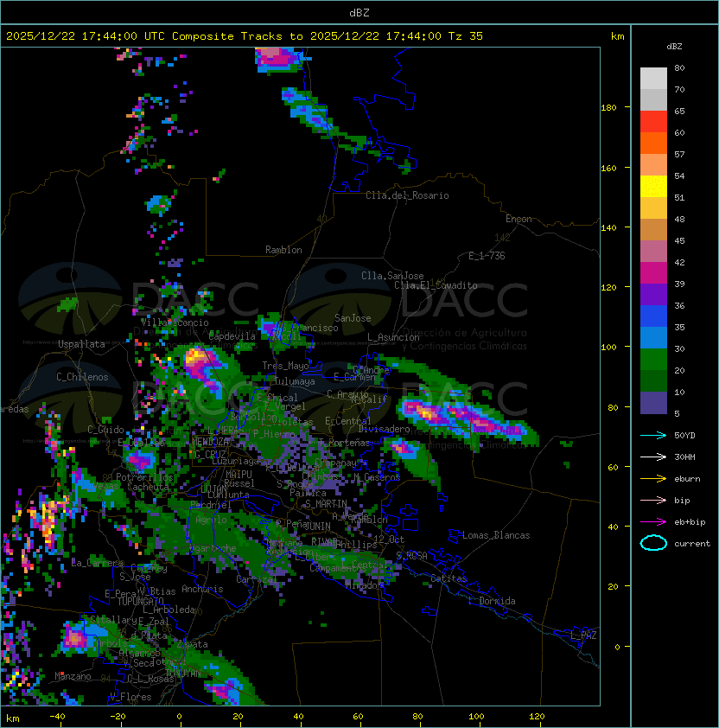Screen dimensions: 719x728
Task: Click the 'Divisadero' place label
Action: click(384, 429)
